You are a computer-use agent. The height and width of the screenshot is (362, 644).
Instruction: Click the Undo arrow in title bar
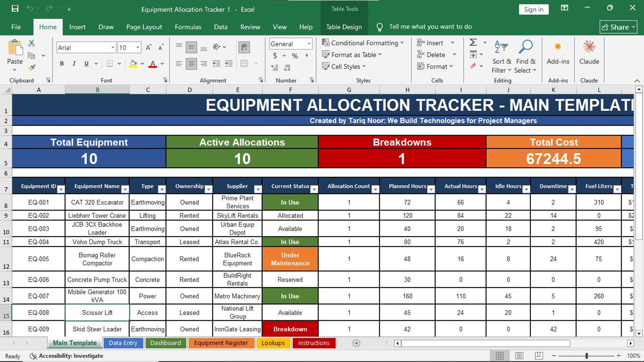(30, 9)
